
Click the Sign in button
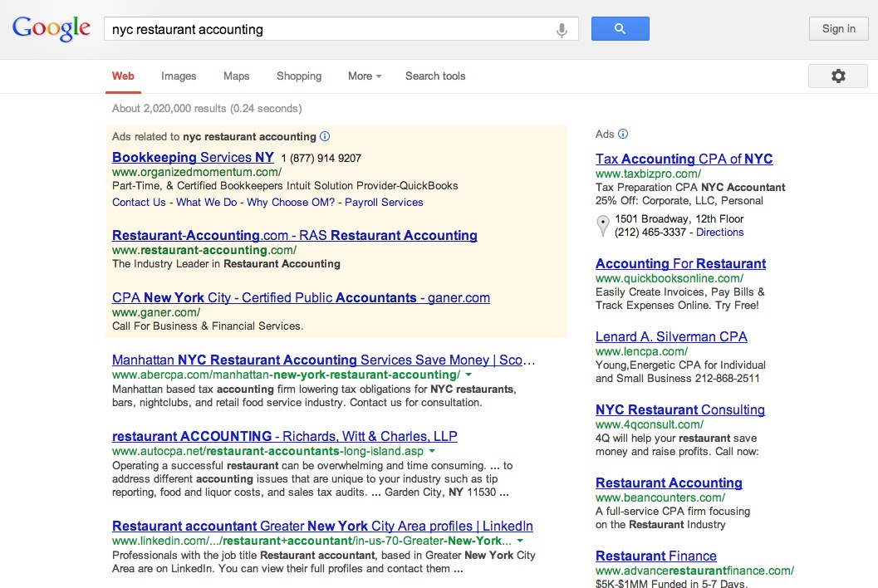838,28
